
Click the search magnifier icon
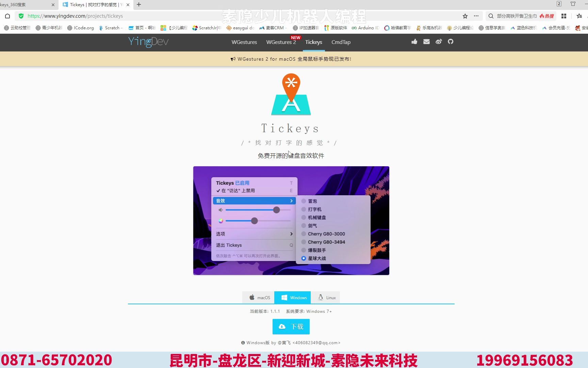491,16
